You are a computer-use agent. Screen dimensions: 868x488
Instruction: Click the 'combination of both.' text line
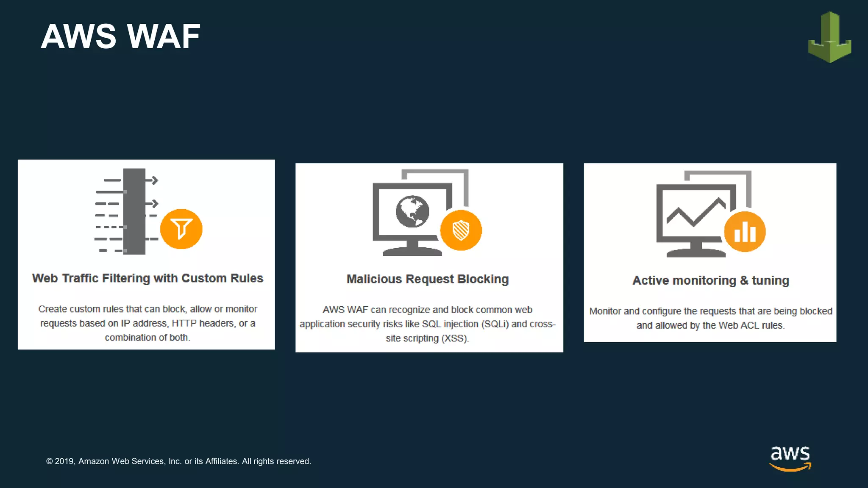(x=147, y=338)
